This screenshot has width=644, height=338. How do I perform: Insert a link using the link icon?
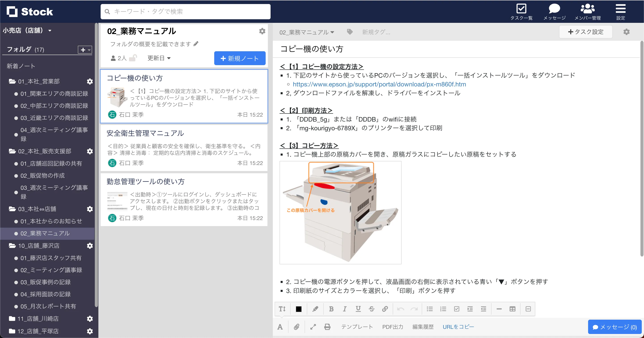pos(385,309)
